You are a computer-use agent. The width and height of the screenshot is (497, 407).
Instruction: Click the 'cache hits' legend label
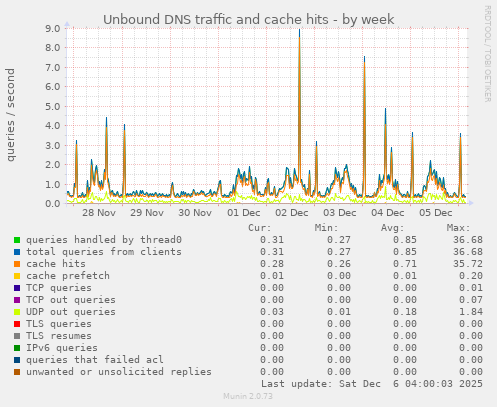coord(56,264)
